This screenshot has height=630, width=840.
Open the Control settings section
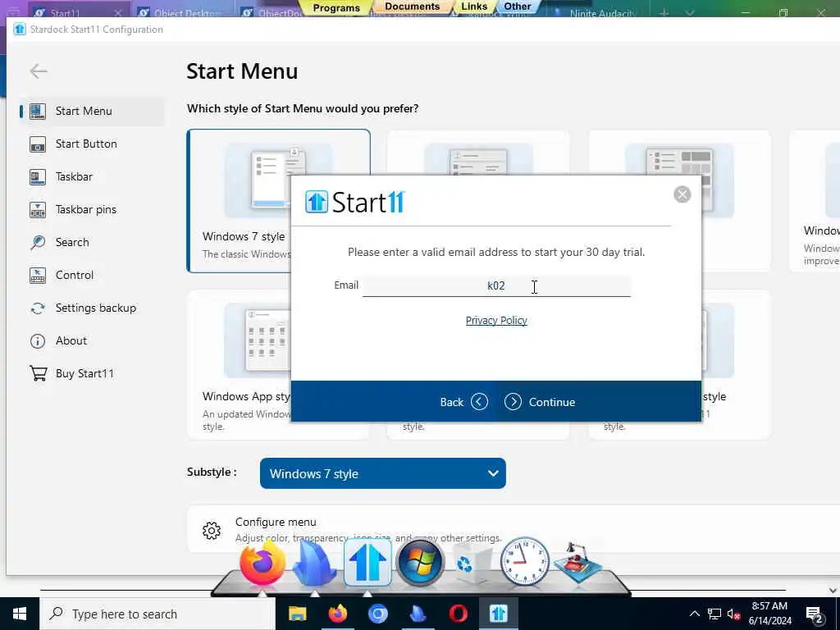click(x=92, y=275)
